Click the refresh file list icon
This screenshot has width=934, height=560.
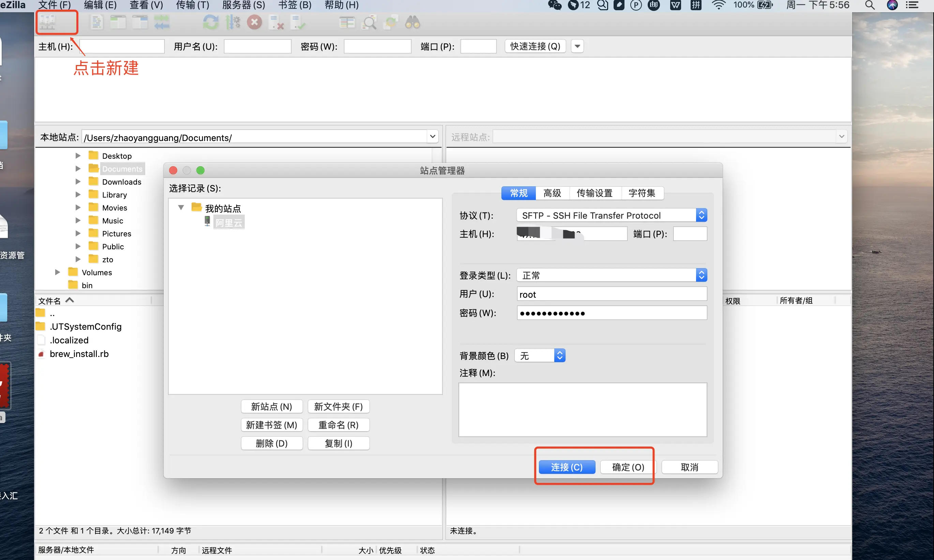[211, 22]
